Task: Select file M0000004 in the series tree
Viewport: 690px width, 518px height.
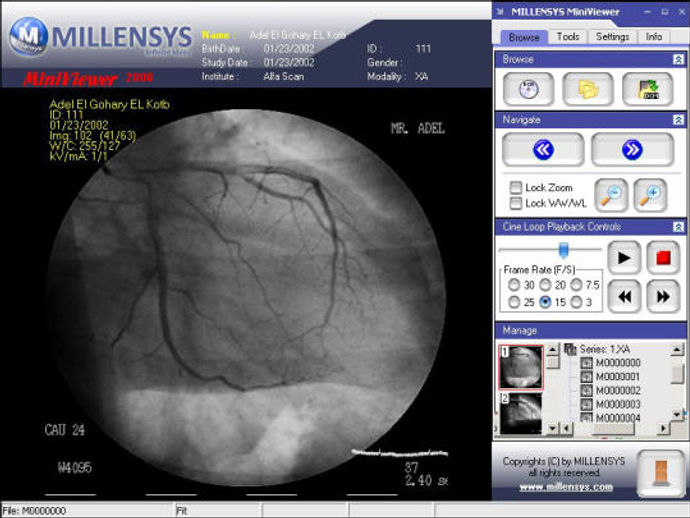Action: (618, 418)
